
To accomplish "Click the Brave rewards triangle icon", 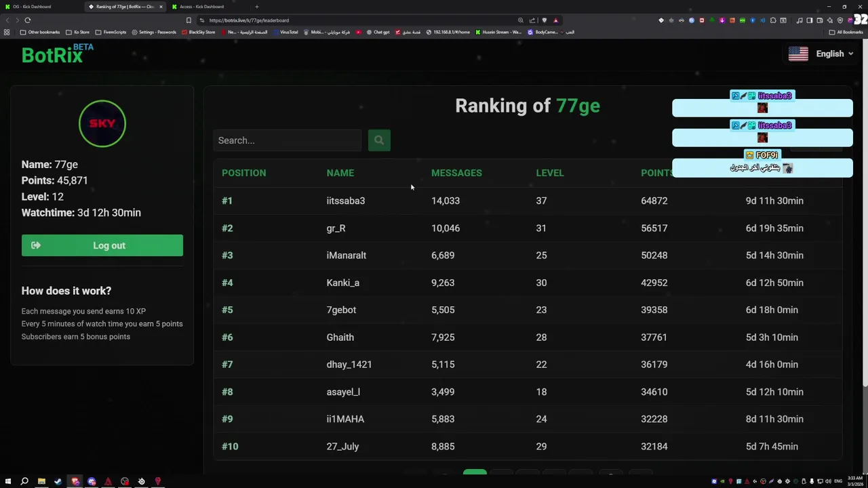I will pyautogui.click(x=555, y=20).
